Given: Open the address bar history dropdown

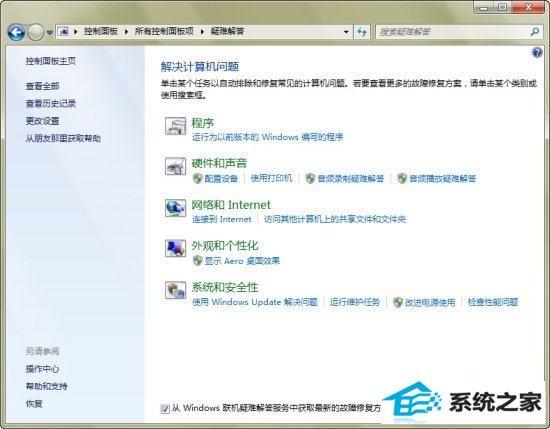Looking at the screenshot, I should pos(346,32).
